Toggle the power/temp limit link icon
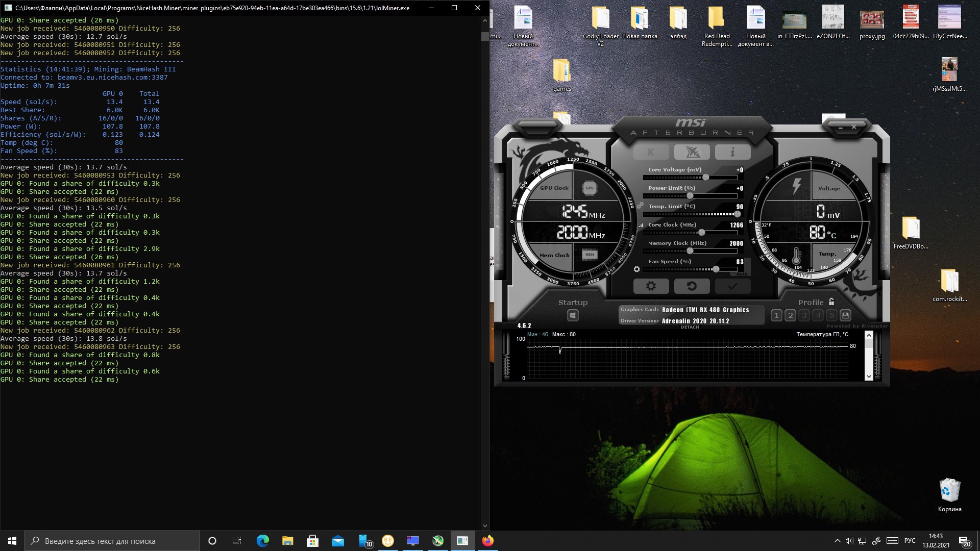The width and height of the screenshot is (980, 551). tap(640, 205)
